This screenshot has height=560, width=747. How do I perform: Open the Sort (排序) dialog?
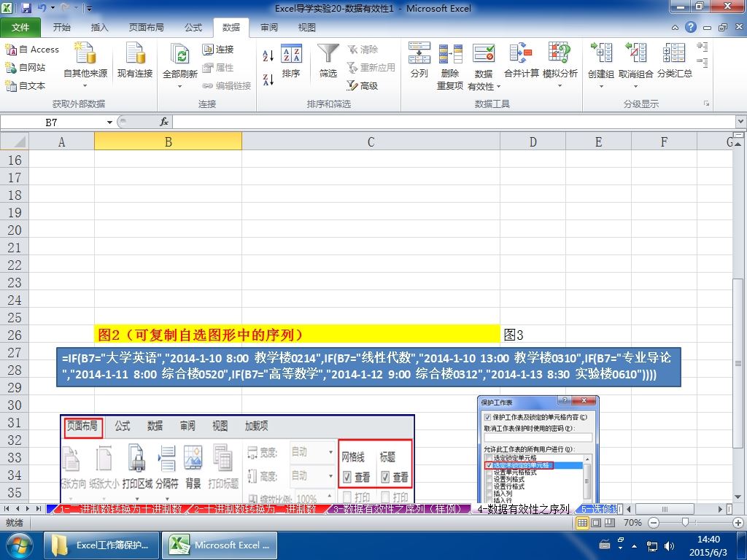291,60
